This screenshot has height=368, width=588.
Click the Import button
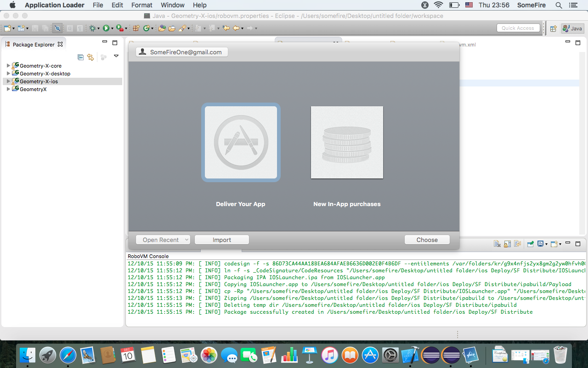pyautogui.click(x=222, y=240)
